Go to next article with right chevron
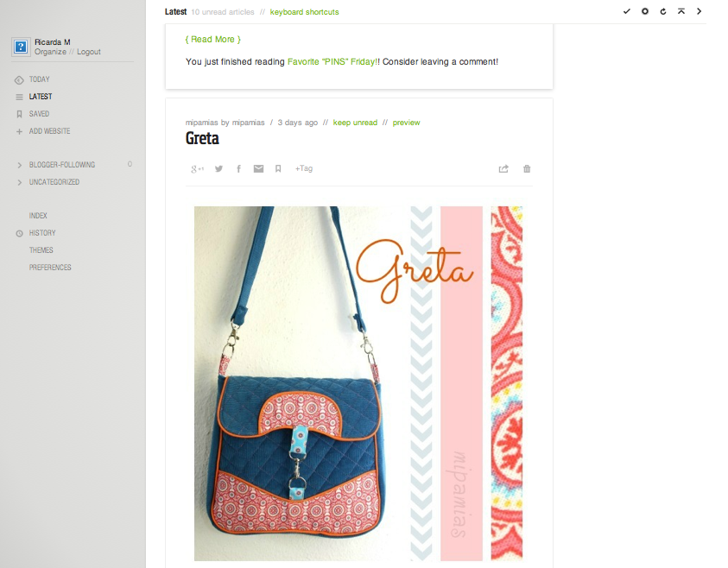This screenshot has height=568, width=728. [x=700, y=11]
